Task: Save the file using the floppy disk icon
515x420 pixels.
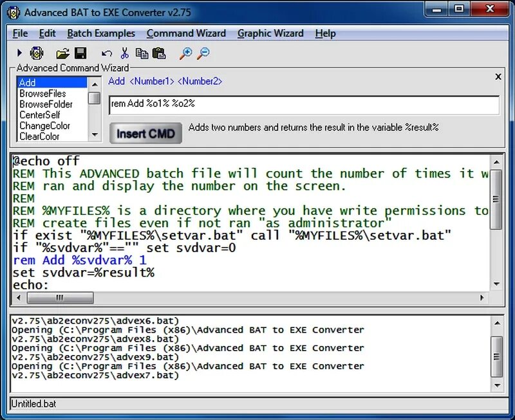Action: (x=80, y=53)
